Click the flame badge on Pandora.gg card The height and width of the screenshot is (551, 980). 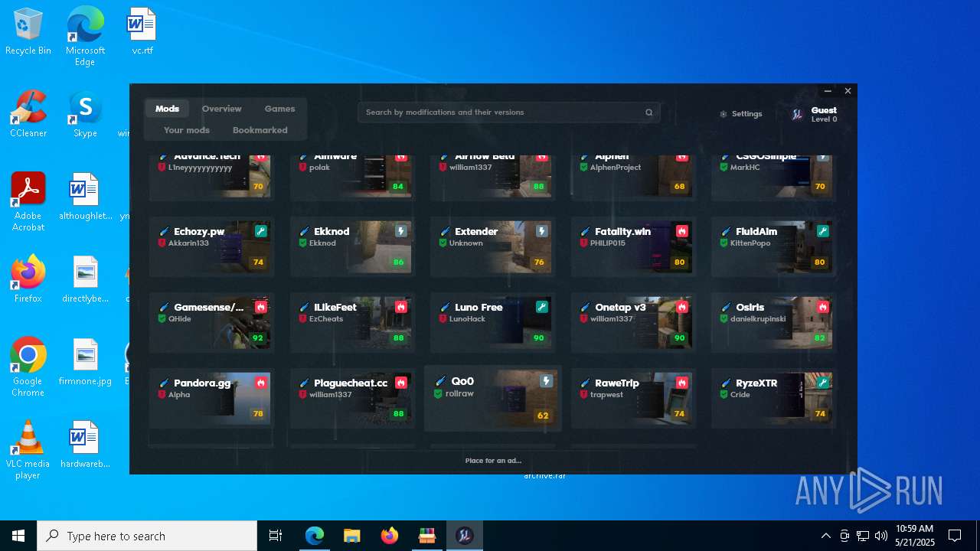[261, 383]
